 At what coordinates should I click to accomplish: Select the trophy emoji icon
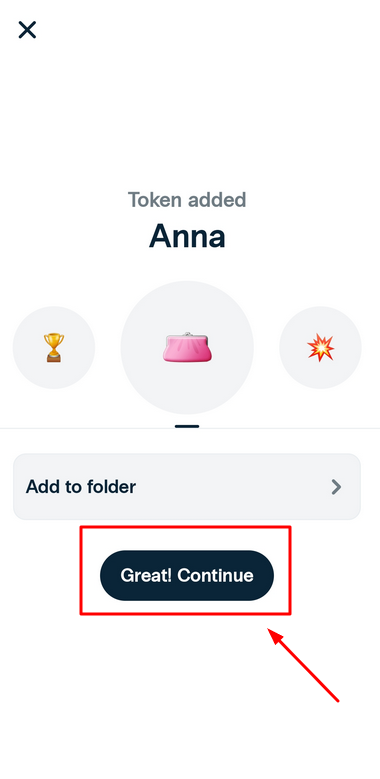pyautogui.click(x=54, y=347)
